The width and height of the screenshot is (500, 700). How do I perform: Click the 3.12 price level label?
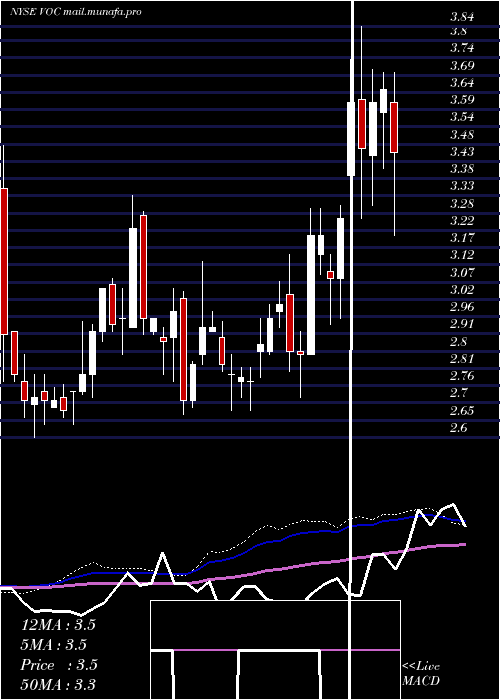click(462, 255)
